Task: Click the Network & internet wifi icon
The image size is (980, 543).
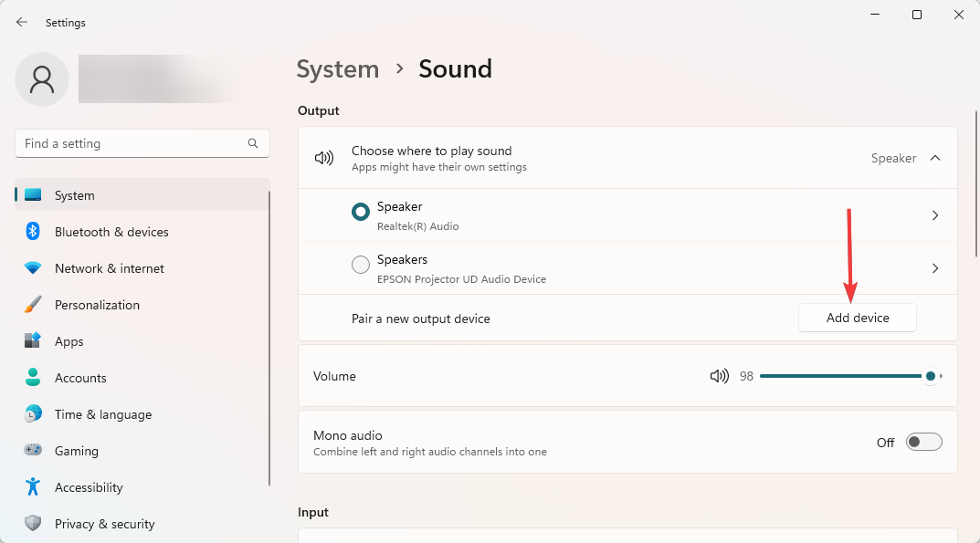Action: (x=33, y=268)
